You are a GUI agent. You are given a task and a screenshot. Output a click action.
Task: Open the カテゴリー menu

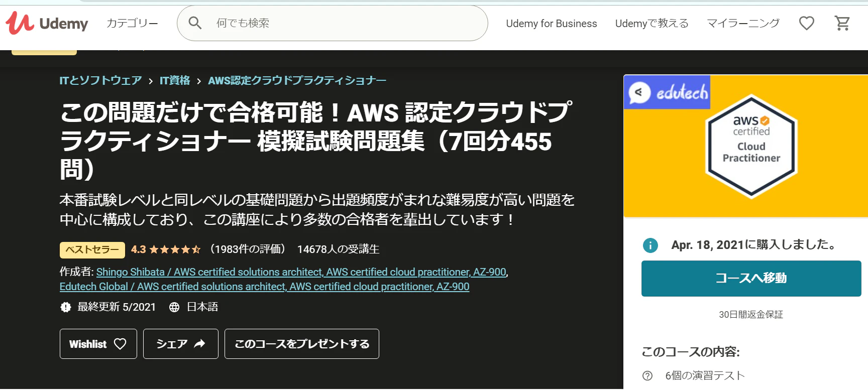(132, 23)
